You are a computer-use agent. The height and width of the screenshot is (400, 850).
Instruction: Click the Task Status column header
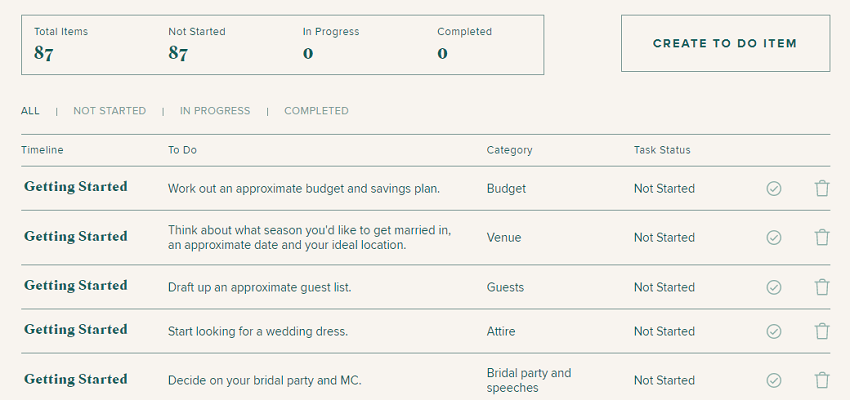point(662,150)
